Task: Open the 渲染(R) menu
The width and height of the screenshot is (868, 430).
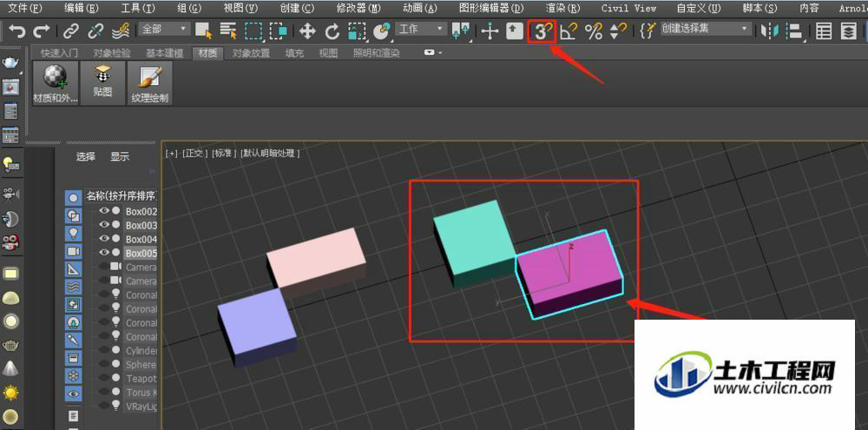Action: tap(562, 9)
